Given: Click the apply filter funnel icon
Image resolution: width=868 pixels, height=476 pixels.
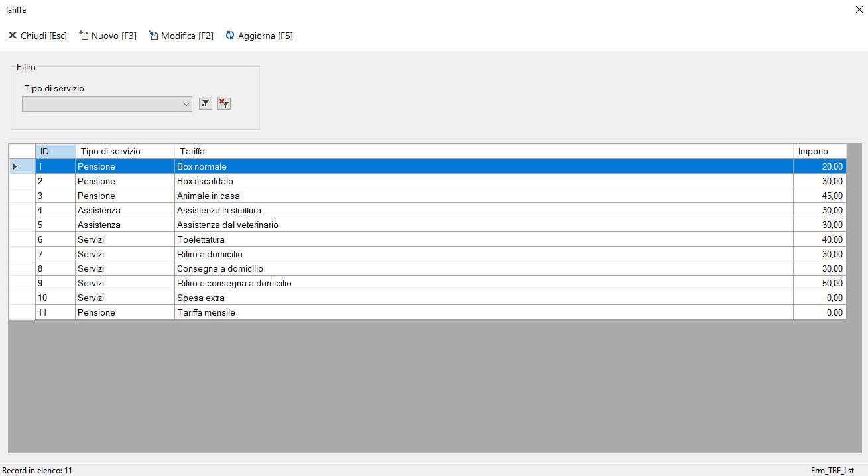Looking at the screenshot, I should (x=206, y=103).
